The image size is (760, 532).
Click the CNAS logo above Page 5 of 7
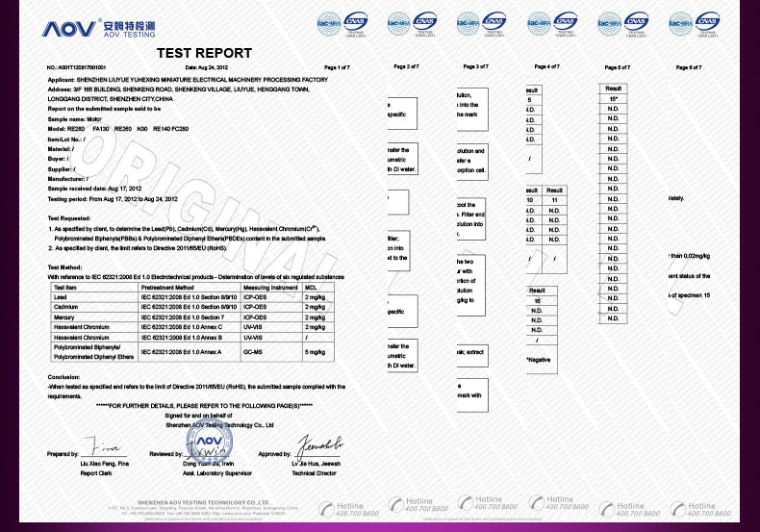pos(637,25)
